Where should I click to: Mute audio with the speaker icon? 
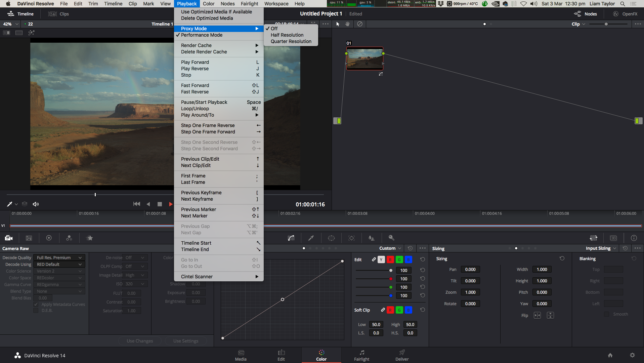pos(36,204)
